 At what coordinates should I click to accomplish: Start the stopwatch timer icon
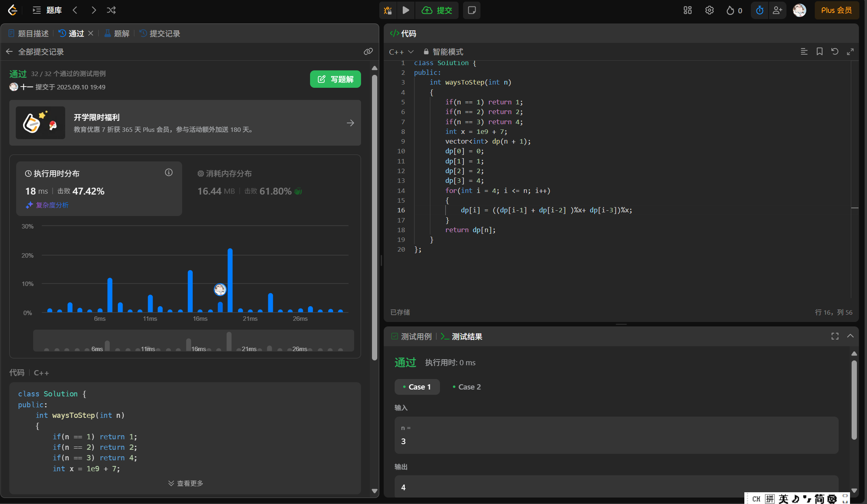pyautogui.click(x=759, y=11)
